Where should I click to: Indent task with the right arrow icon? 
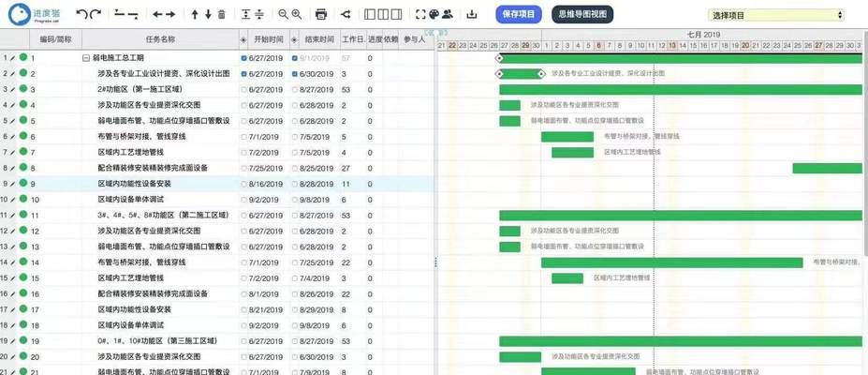[170, 14]
